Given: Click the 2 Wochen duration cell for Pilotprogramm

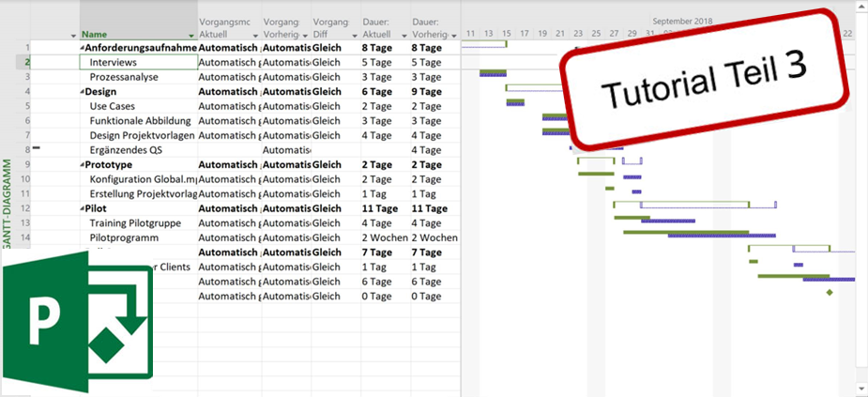Looking at the screenshot, I should pyautogui.click(x=385, y=238).
